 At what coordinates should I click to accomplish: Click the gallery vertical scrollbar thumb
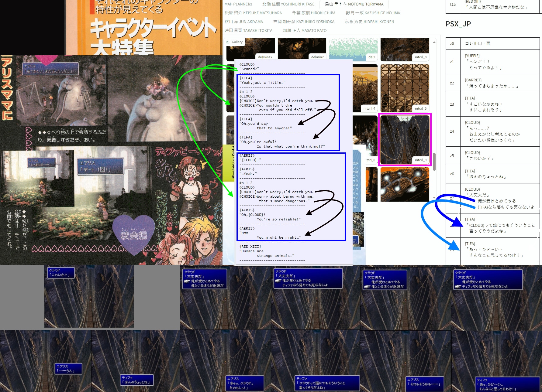434,162
